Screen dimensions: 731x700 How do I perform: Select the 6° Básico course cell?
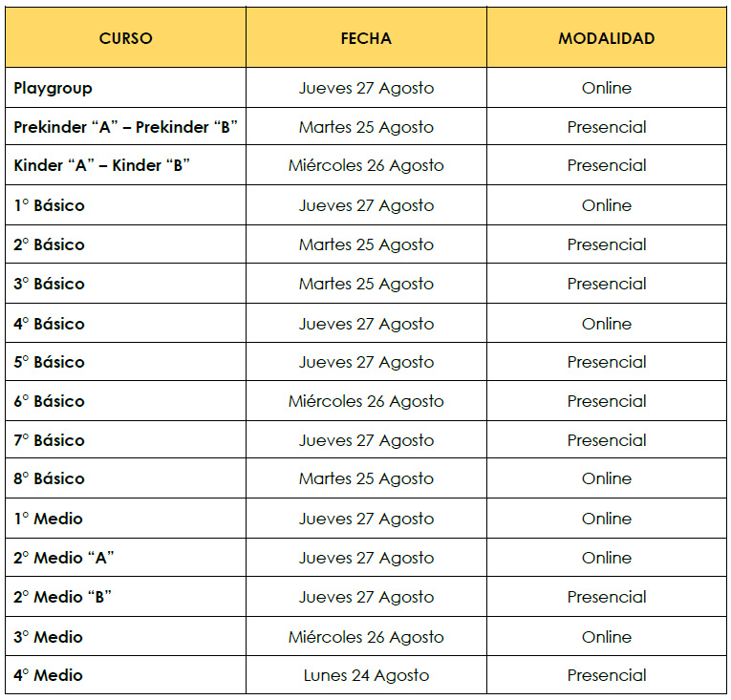(126, 401)
